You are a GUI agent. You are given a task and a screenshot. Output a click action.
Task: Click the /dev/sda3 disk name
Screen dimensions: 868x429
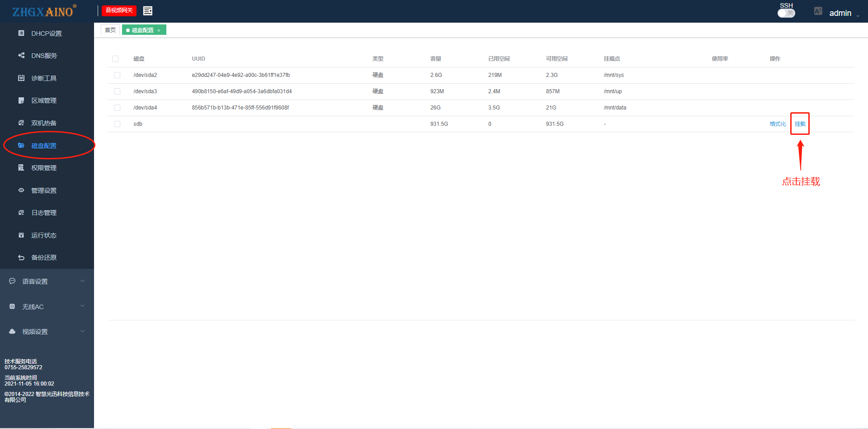145,91
